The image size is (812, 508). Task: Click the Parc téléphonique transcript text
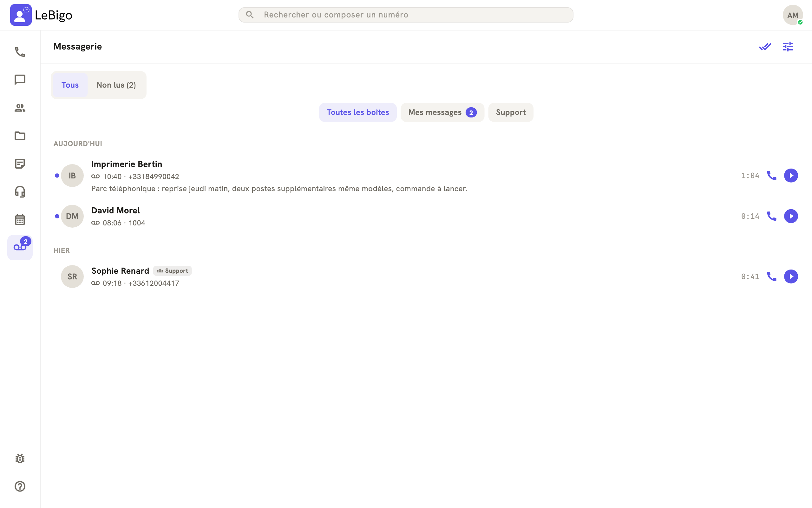(x=279, y=189)
